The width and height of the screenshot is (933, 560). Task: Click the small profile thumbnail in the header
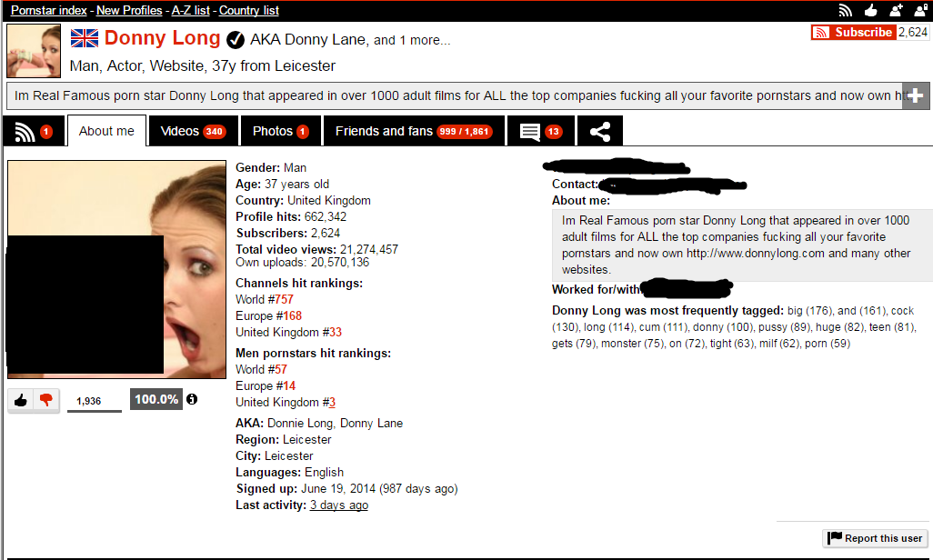34,51
